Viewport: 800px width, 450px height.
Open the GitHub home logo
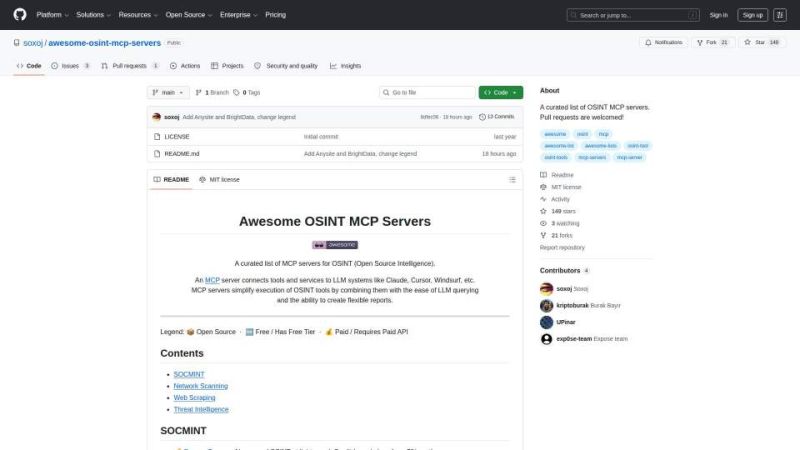click(20, 15)
